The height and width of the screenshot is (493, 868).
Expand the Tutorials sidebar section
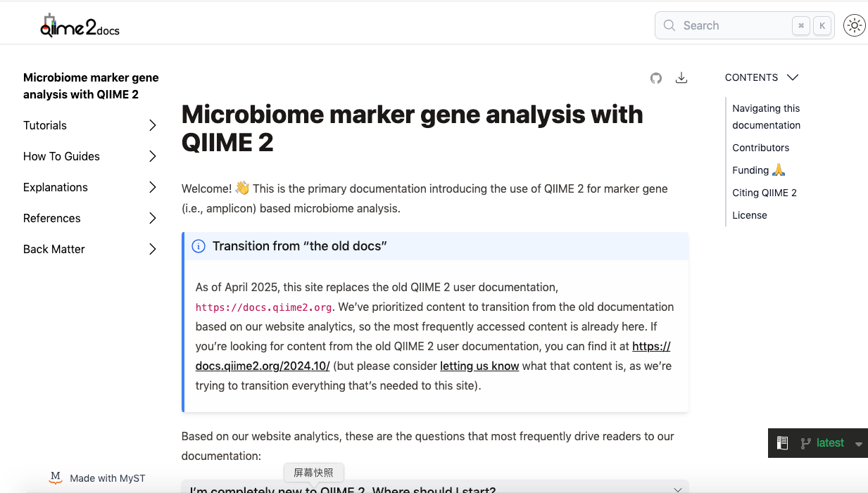click(153, 125)
